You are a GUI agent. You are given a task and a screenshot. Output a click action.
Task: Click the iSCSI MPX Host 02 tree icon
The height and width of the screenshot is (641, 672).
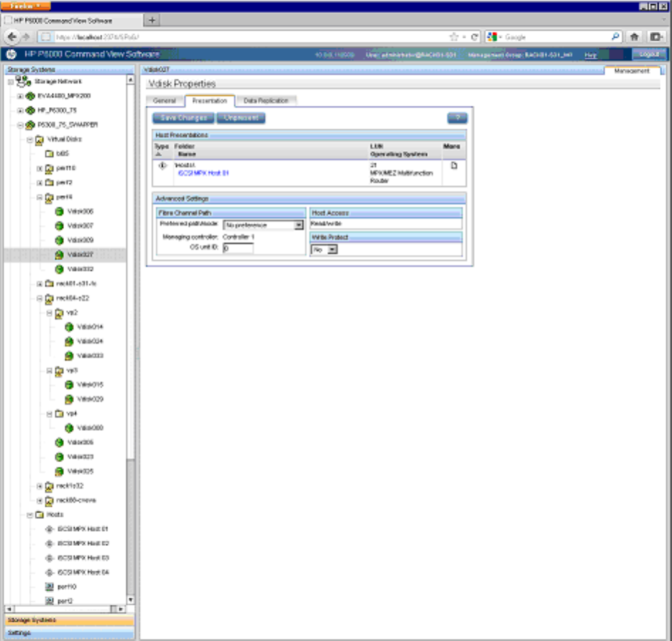point(49,543)
